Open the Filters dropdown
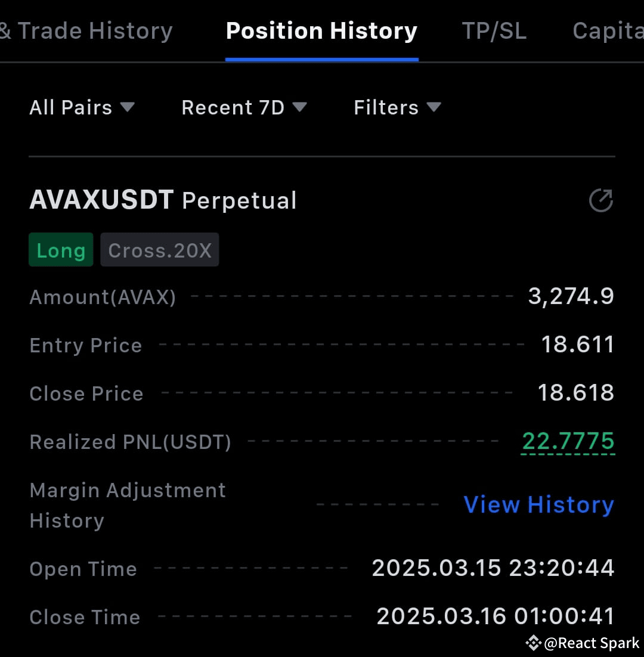The height and width of the screenshot is (657, 644). coord(398,107)
